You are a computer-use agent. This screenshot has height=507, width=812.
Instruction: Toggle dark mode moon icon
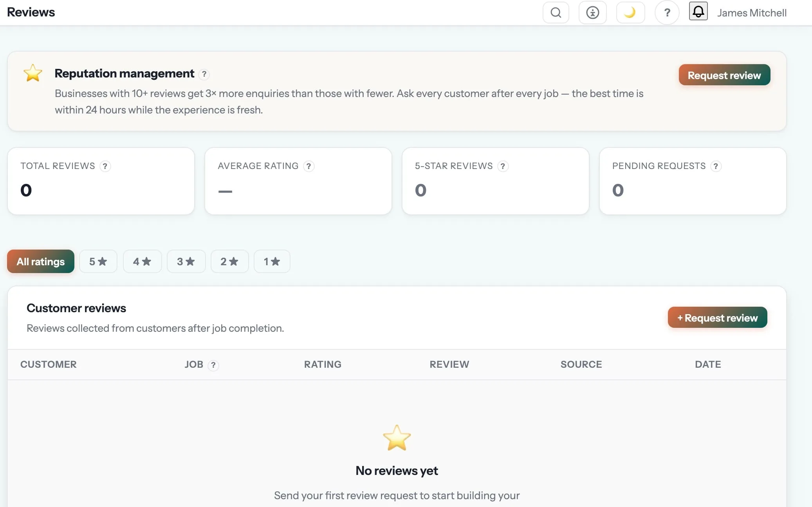[630, 13]
